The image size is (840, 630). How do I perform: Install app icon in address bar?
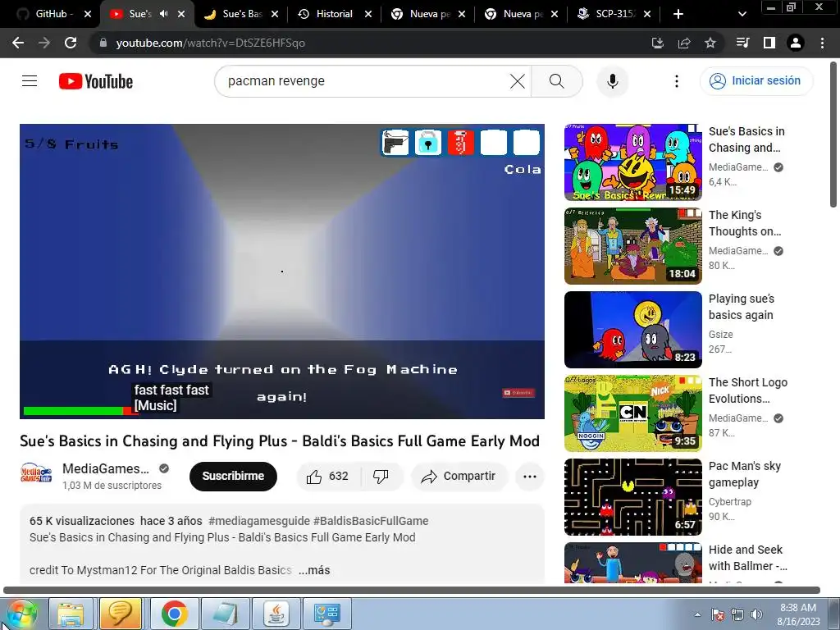point(658,43)
